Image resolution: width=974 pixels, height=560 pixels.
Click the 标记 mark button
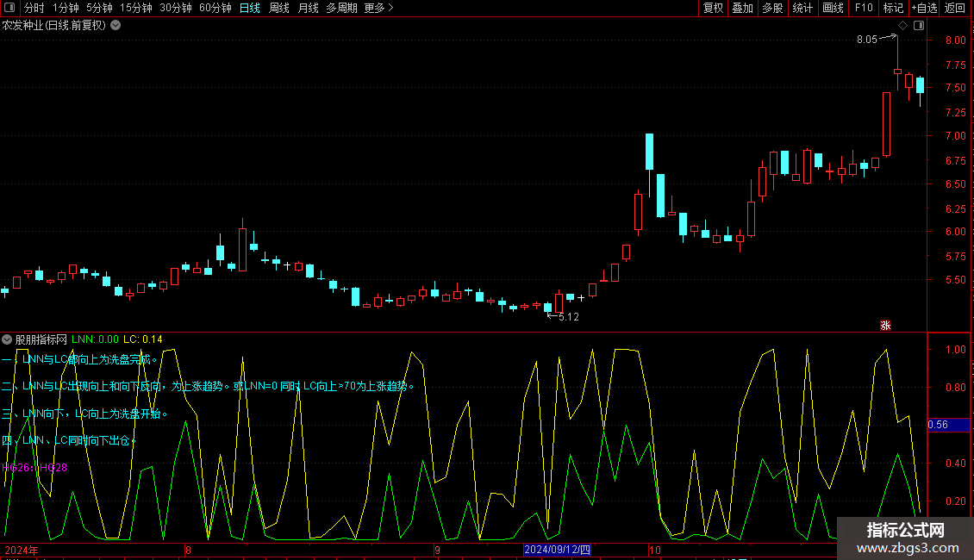(x=893, y=8)
